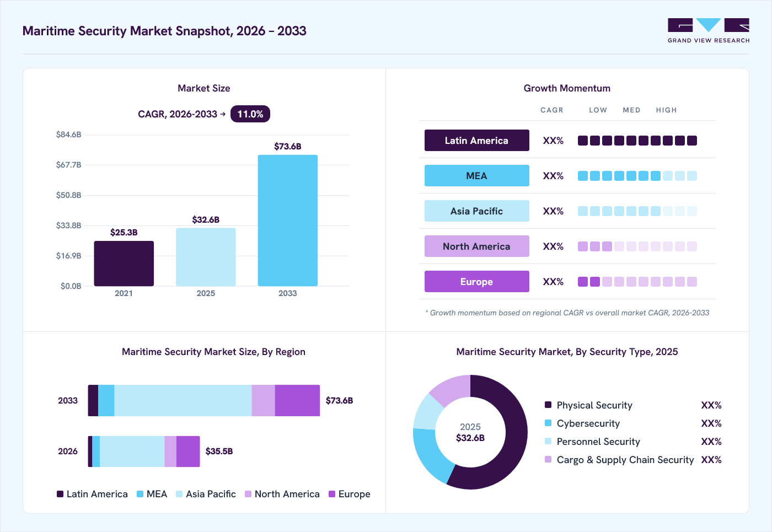This screenshot has width=772, height=532.
Task: Click the Asia Pacific segment in 2033 bar
Action: [183, 400]
